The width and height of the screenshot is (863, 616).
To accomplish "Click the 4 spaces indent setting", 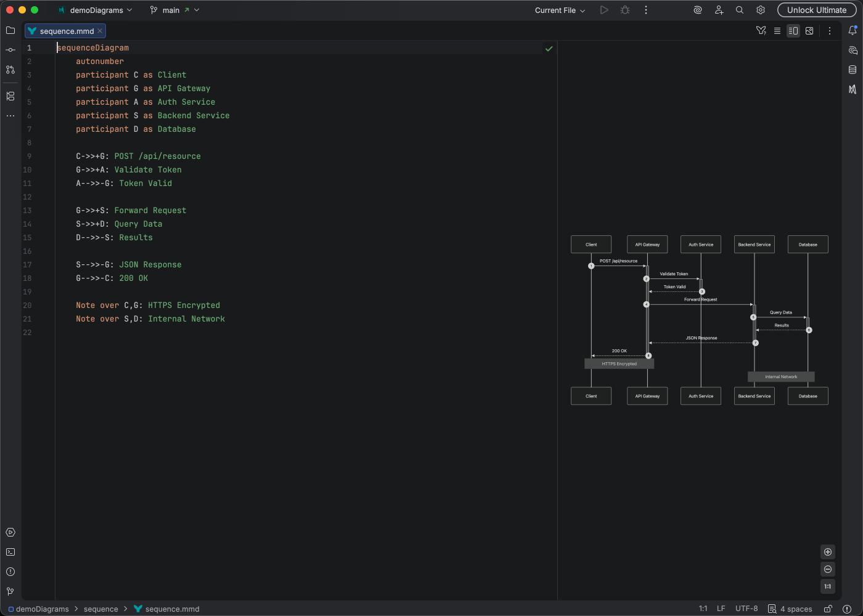I will pos(797,609).
